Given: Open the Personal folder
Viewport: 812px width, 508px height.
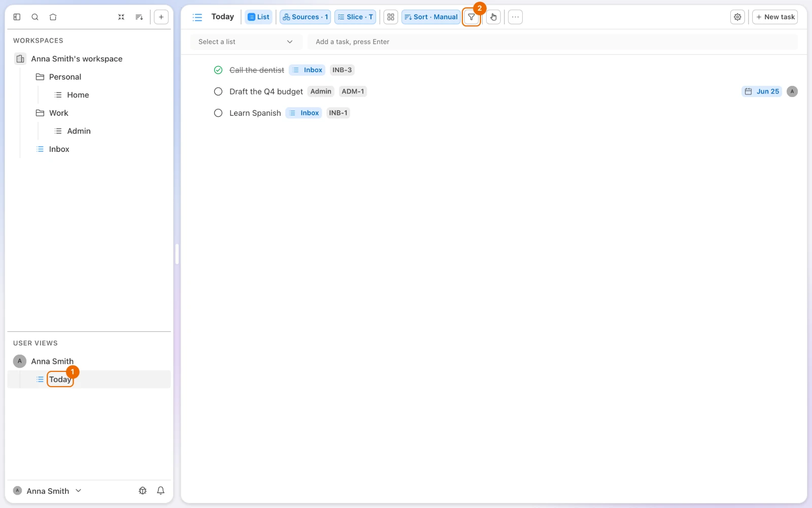Looking at the screenshot, I should pos(65,77).
